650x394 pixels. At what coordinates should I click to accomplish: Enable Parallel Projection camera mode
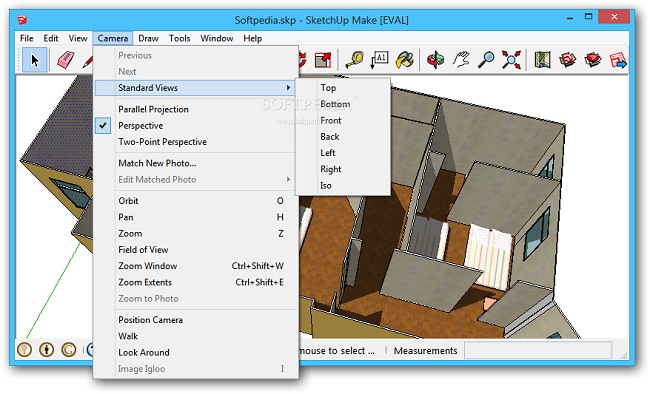pyautogui.click(x=195, y=109)
